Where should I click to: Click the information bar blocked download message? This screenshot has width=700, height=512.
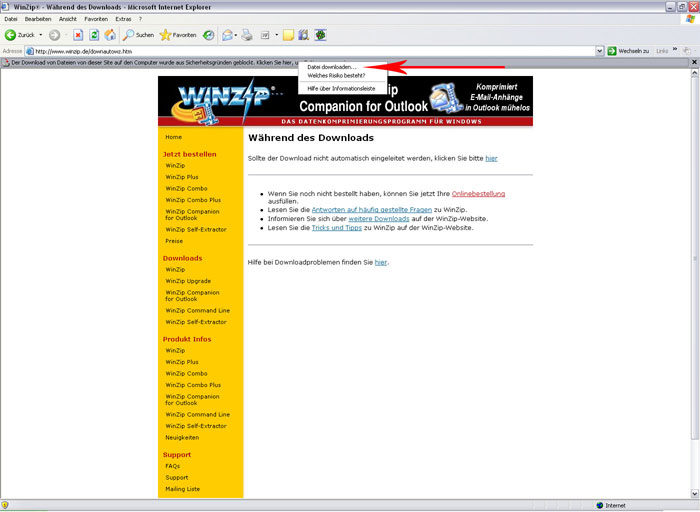click(155, 62)
